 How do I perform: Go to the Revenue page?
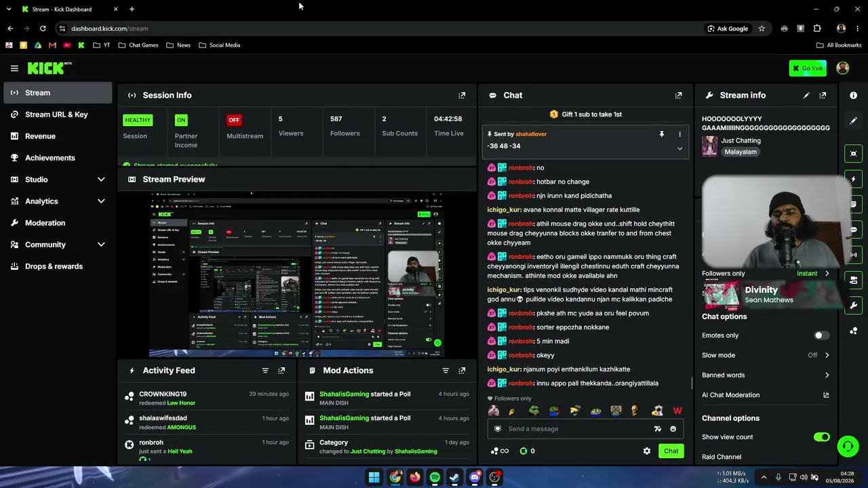pyautogui.click(x=58, y=136)
